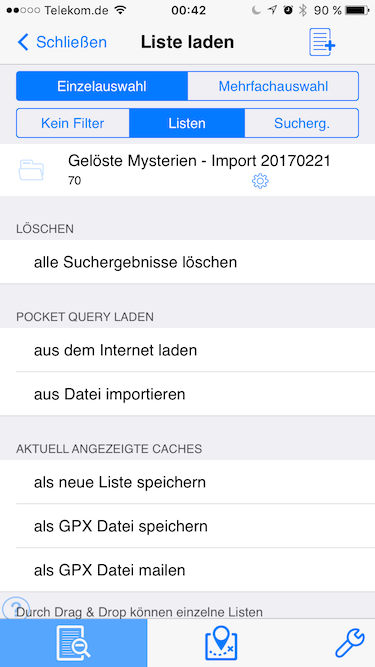Viewport: 375px width, 667px height.
Task: Tap alle Suchergebnisse löschen
Action: point(188,262)
